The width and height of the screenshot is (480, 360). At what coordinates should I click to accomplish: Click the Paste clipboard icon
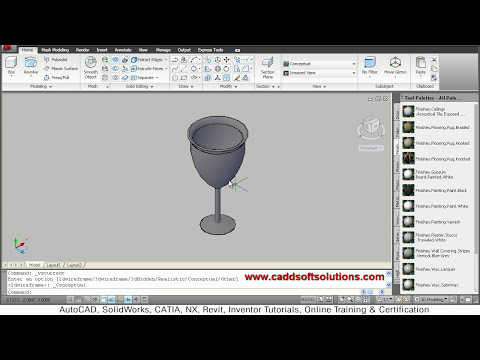click(x=421, y=65)
